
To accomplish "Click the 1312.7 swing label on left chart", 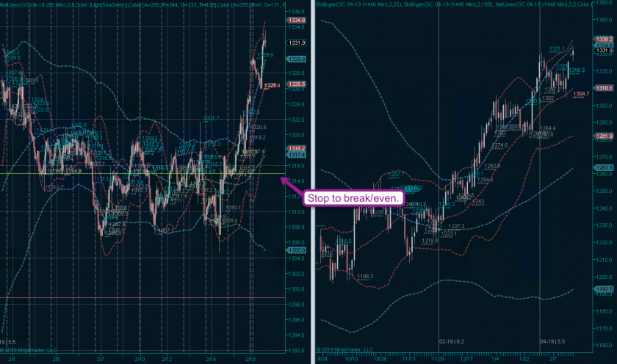I will pyautogui.click(x=55, y=188).
